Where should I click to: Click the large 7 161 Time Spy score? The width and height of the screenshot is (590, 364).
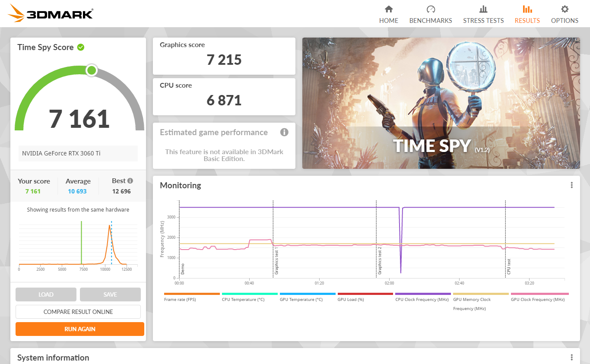pyautogui.click(x=79, y=119)
